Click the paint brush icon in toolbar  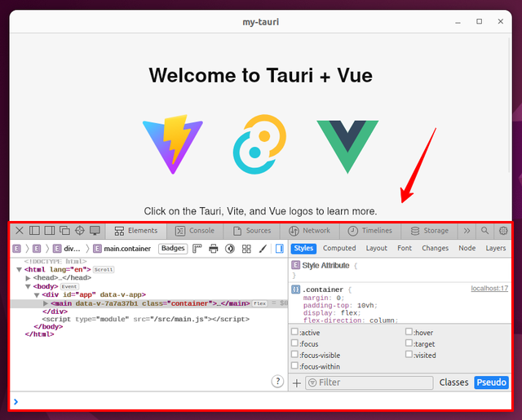click(263, 249)
